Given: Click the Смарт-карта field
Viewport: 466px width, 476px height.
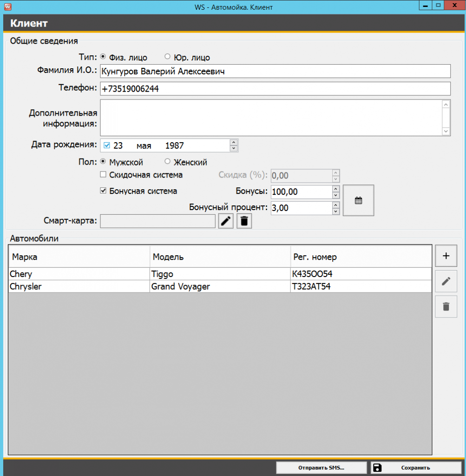Looking at the screenshot, I should pos(158,221).
